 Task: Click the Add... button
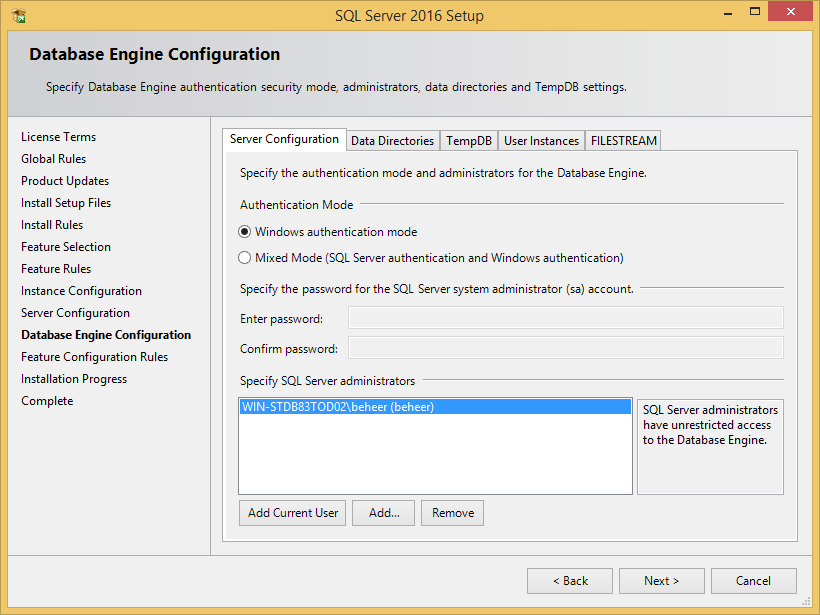coord(384,513)
